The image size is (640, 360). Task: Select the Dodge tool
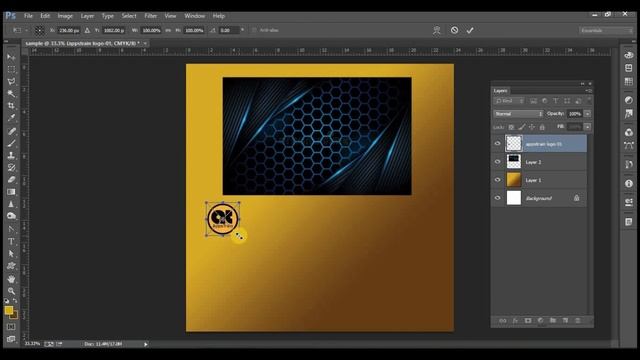click(x=11, y=216)
